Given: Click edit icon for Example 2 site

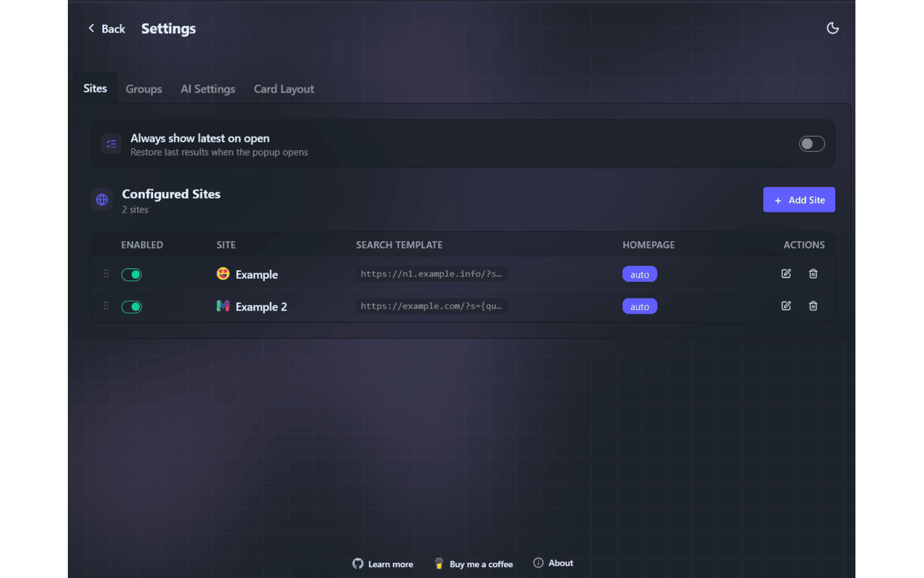Looking at the screenshot, I should (786, 306).
